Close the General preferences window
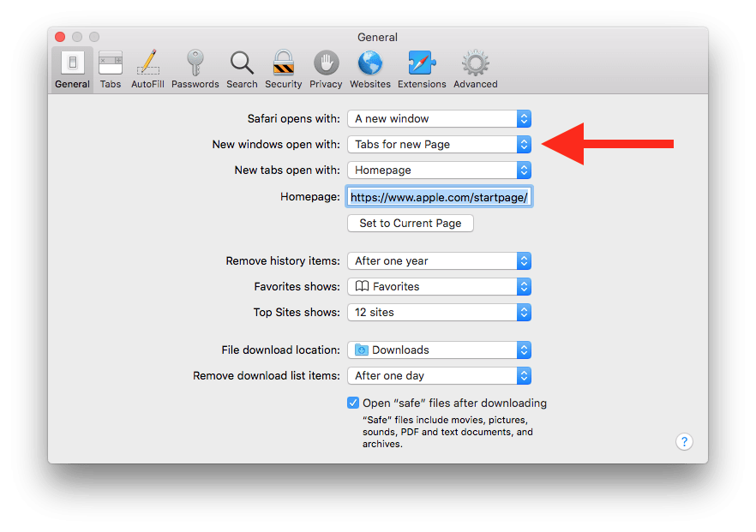Viewport: 756px width, 532px height. [60, 37]
